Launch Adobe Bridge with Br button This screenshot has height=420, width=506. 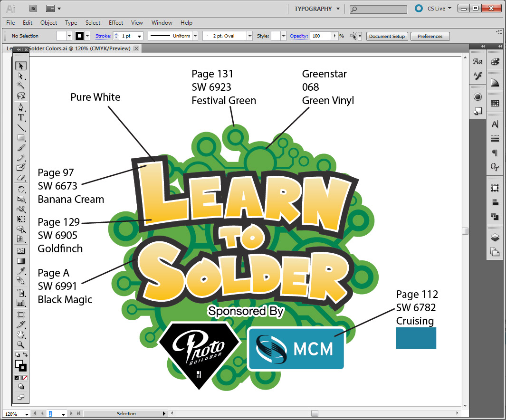click(33, 9)
